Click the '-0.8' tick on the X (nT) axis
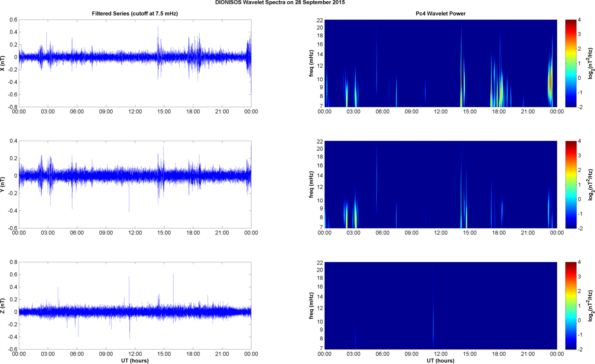595x364 pixels. pyautogui.click(x=12, y=107)
